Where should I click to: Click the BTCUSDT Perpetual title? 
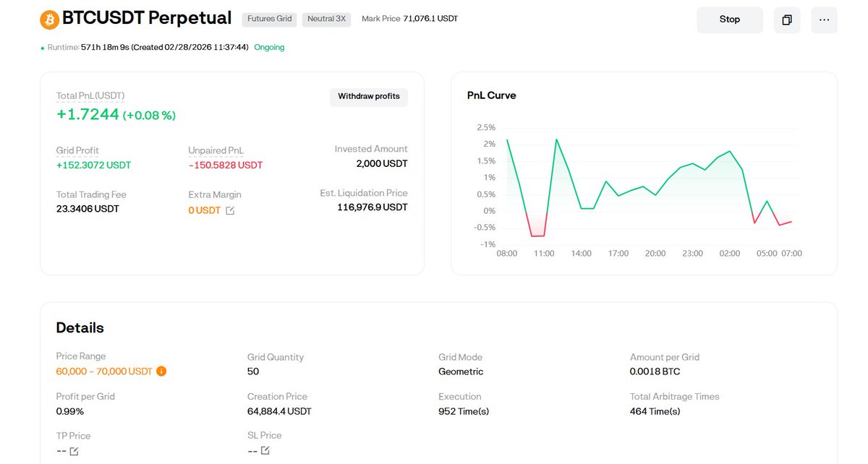148,18
